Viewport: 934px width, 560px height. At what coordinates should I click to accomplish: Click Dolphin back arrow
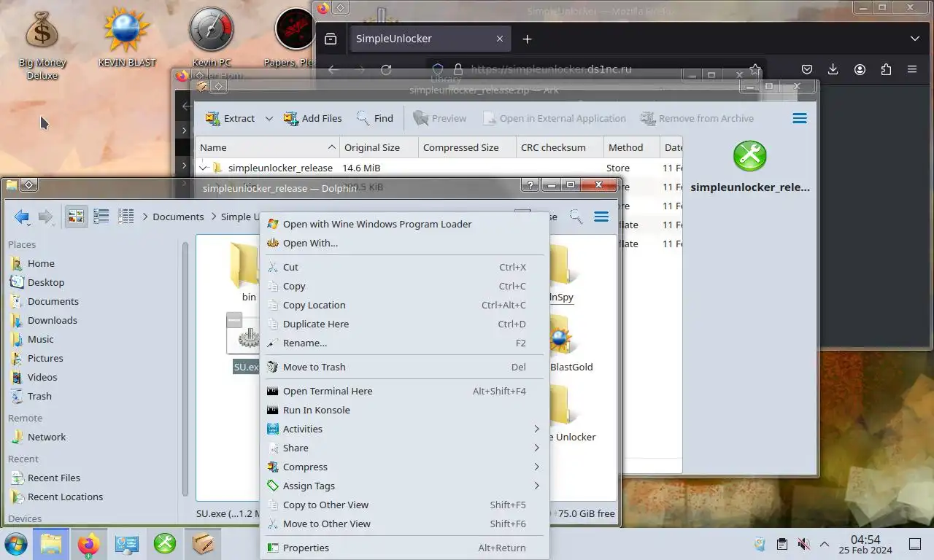[x=22, y=217]
